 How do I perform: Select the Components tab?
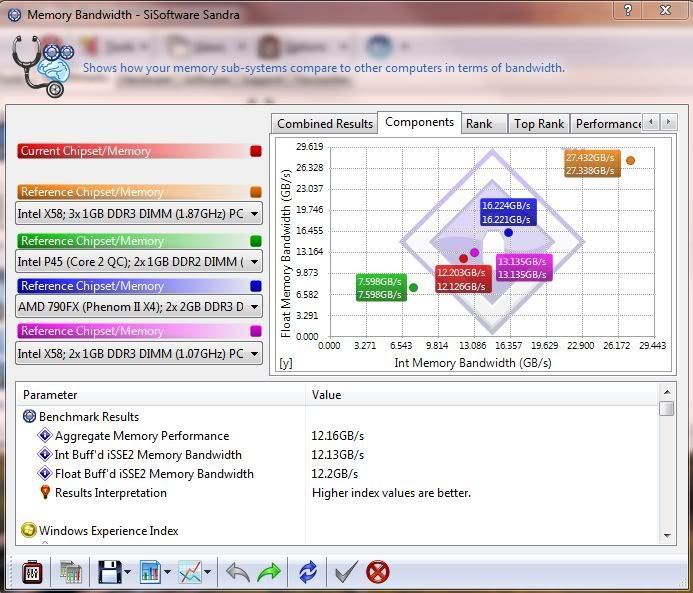[x=419, y=122]
